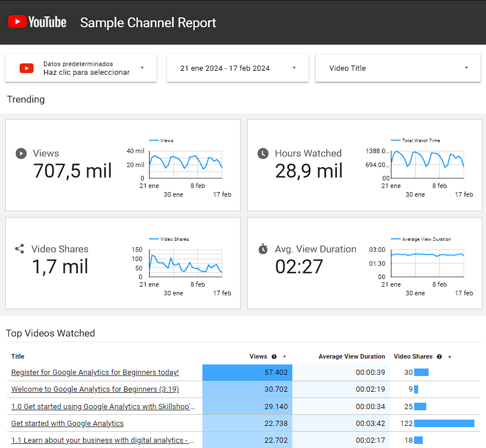Screen dimensions: 486x448
Task: Click the Views column sort descending arrow
Action: pyautogui.click(x=284, y=356)
